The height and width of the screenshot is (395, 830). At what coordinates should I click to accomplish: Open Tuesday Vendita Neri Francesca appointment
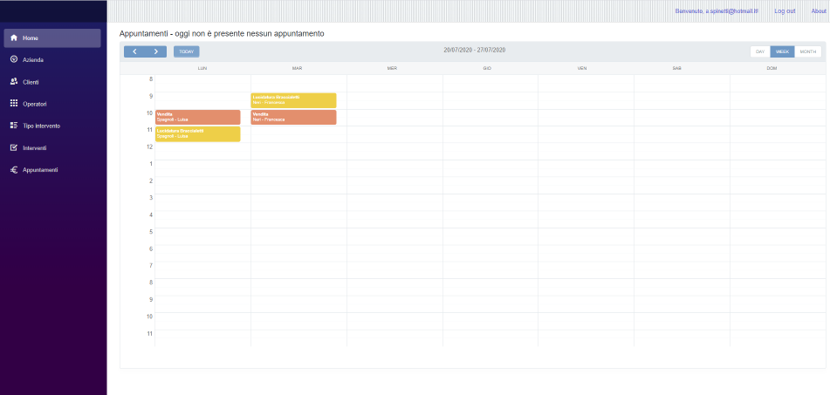pos(294,117)
